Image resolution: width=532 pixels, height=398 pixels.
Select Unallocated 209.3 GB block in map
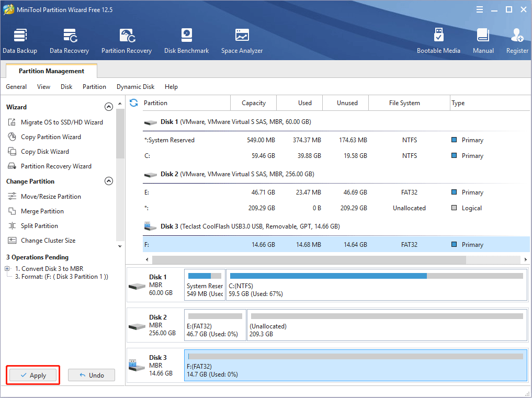[x=387, y=325]
